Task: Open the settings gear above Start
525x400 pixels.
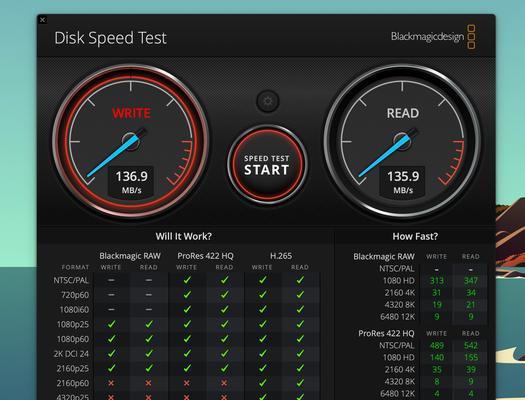Action: (268, 101)
